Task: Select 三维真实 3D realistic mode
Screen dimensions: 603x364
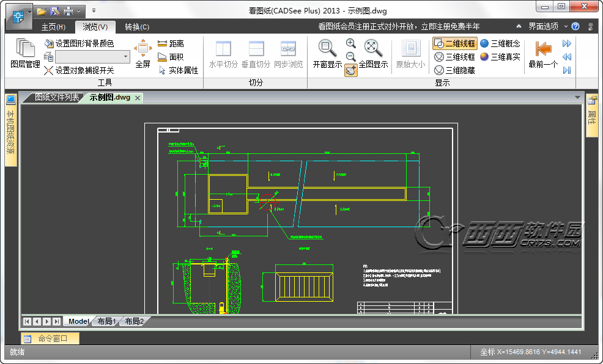Action: (x=500, y=57)
